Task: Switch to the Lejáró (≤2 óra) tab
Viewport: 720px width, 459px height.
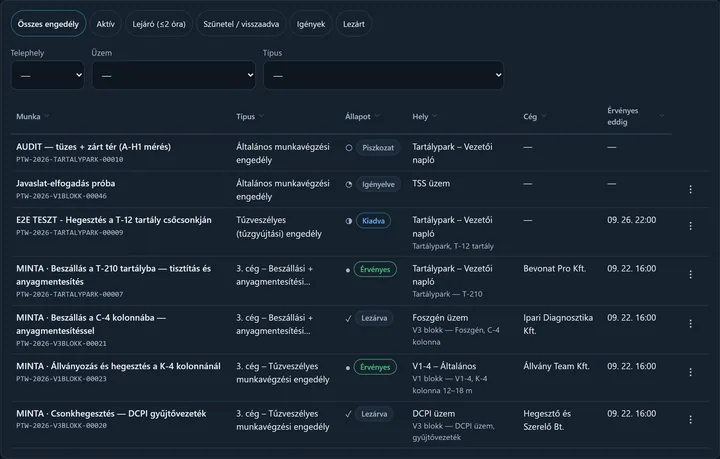Action: [x=159, y=24]
